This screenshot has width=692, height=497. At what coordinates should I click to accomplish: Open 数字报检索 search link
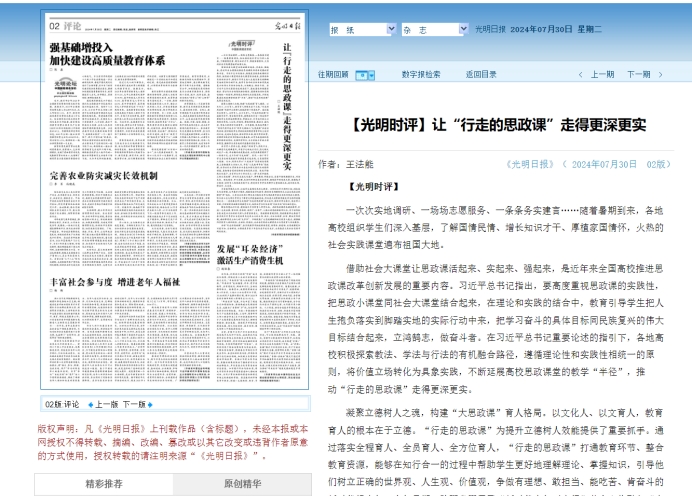tap(421, 75)
